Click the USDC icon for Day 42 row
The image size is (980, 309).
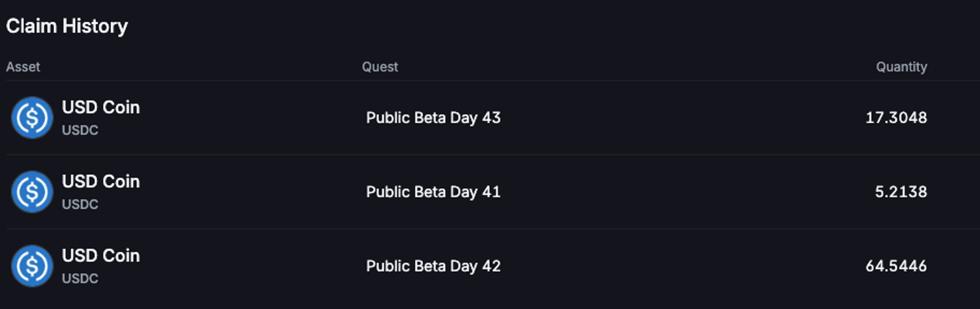[x=32, y=265]
